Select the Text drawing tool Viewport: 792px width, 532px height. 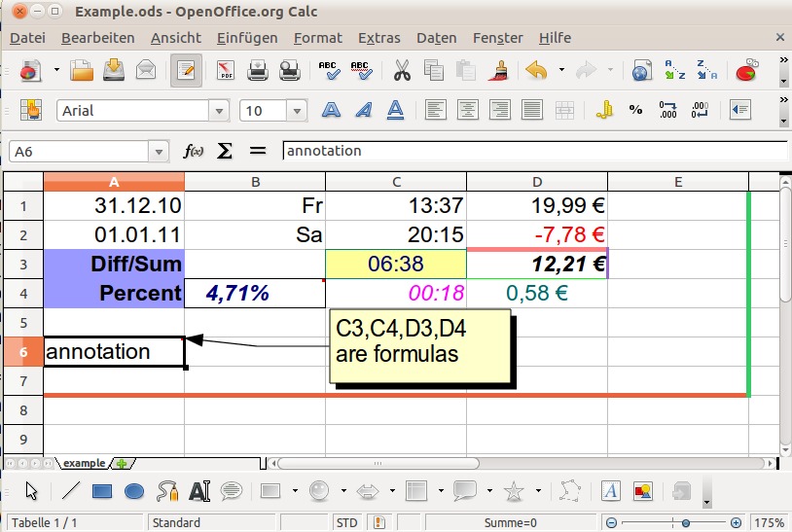coord(199,490)
